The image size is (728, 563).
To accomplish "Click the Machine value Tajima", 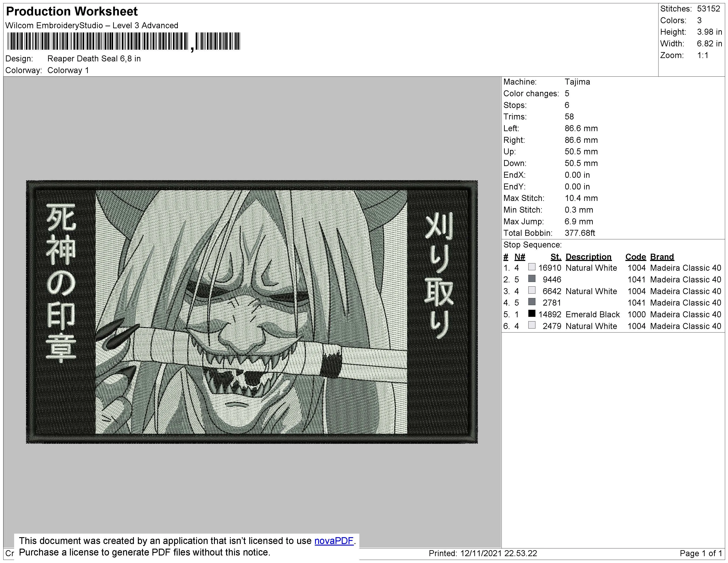I will tap(577, 82).
